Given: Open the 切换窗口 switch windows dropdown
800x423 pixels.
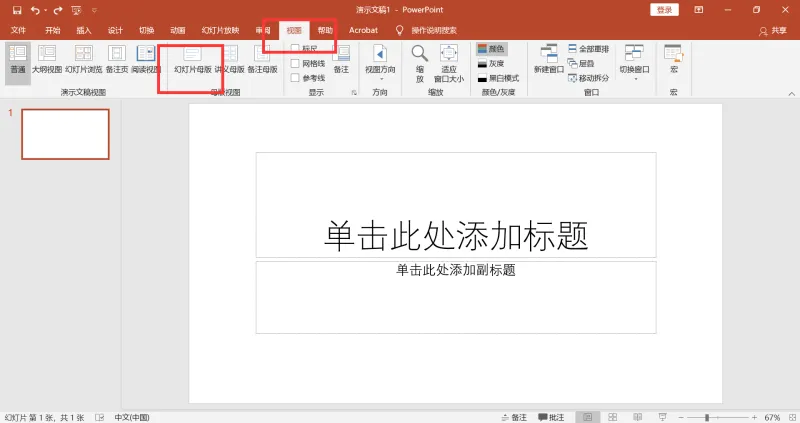Looking at the screenshot, I should pos(634,63).
